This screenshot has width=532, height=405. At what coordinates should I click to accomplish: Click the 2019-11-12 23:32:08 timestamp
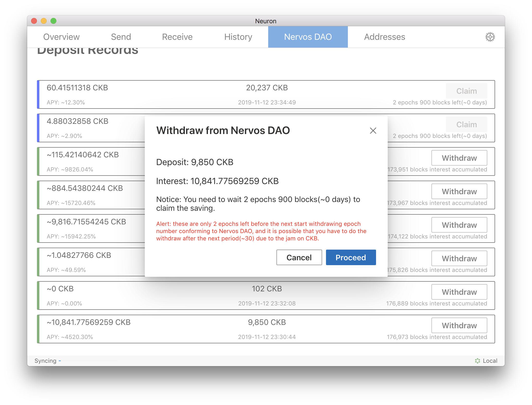(267, 304)
